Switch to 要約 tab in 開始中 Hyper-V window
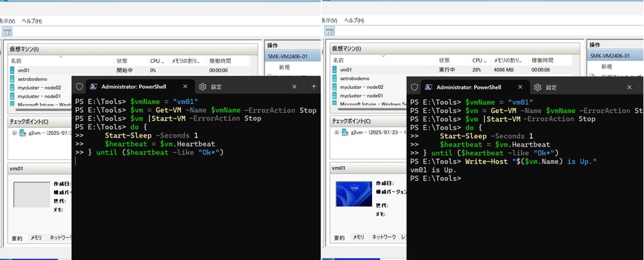Image resolution: width=644 pixels, height=260 pixels. (x=17, y=237)
